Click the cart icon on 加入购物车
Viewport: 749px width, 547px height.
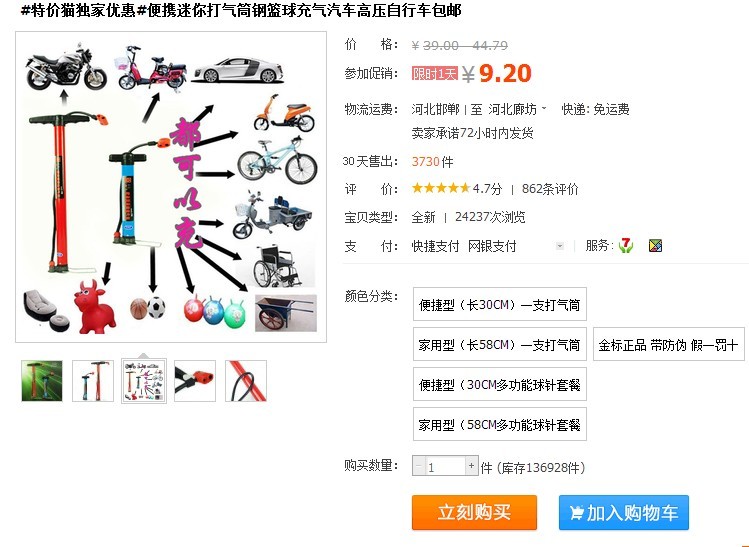(x=577, y=513)
